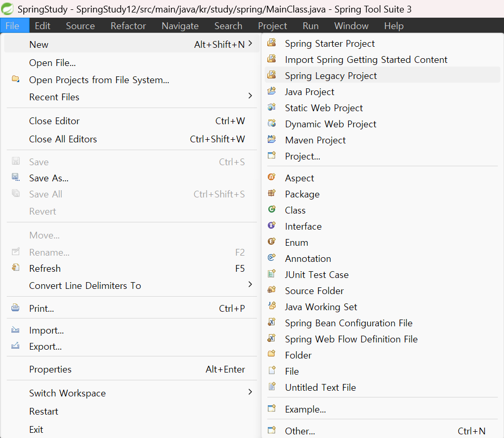Click the Import icon
This screenshot has height=438, width=504.
(x=16, y=330)
